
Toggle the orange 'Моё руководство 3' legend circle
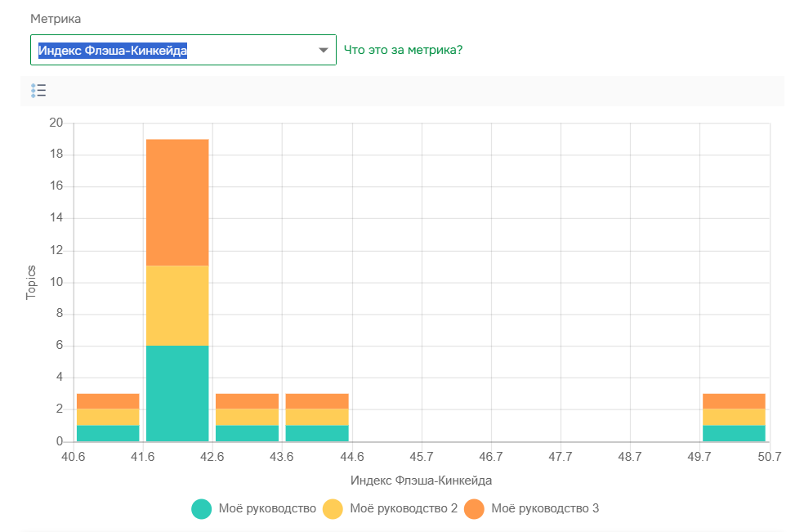474,509
